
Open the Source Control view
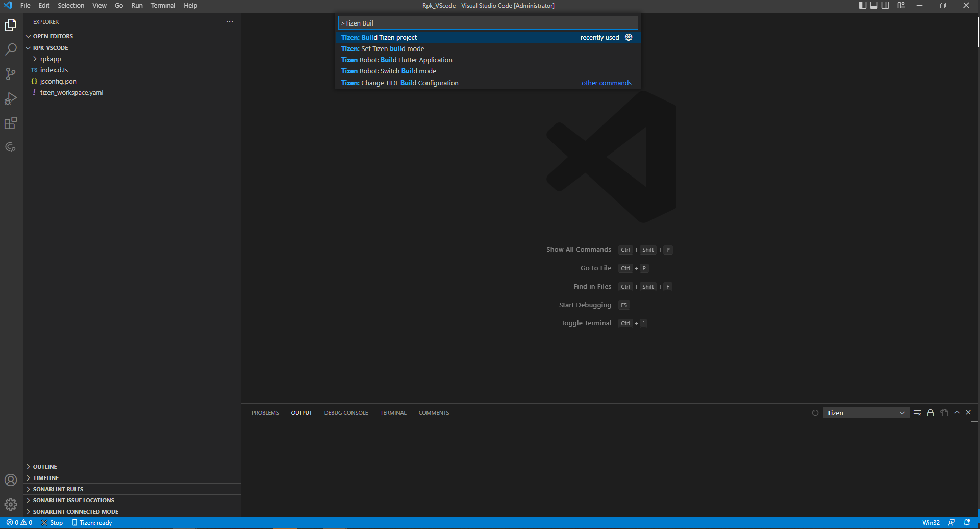11,74
